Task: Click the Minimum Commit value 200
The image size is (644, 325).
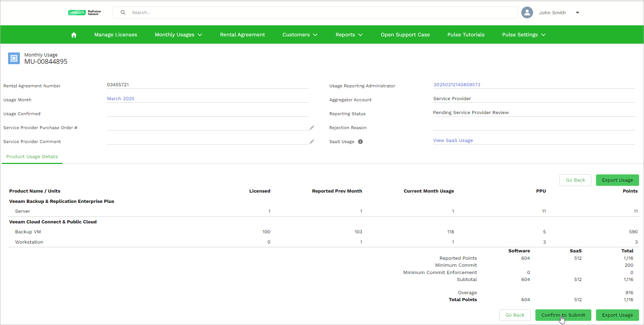Action: click(629, 265)
